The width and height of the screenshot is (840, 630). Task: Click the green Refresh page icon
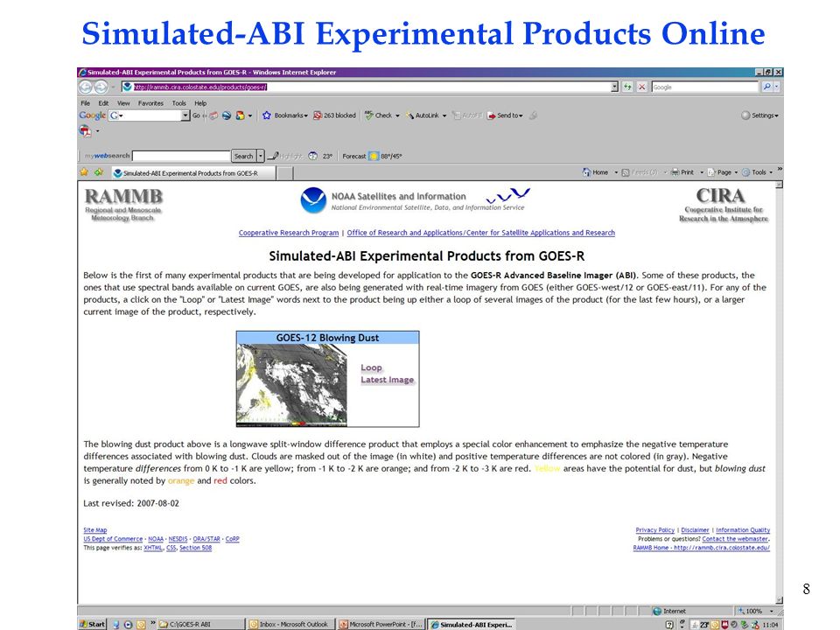pyautogui.click(x=627, y=87)
